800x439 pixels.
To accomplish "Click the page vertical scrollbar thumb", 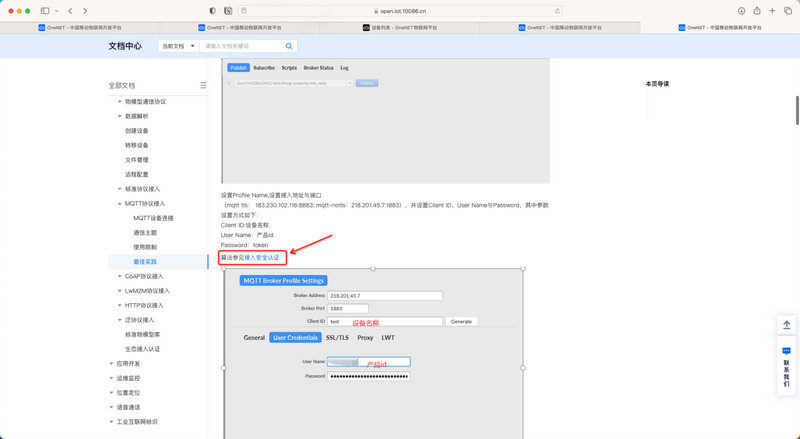I will click(x=797, y=110).
